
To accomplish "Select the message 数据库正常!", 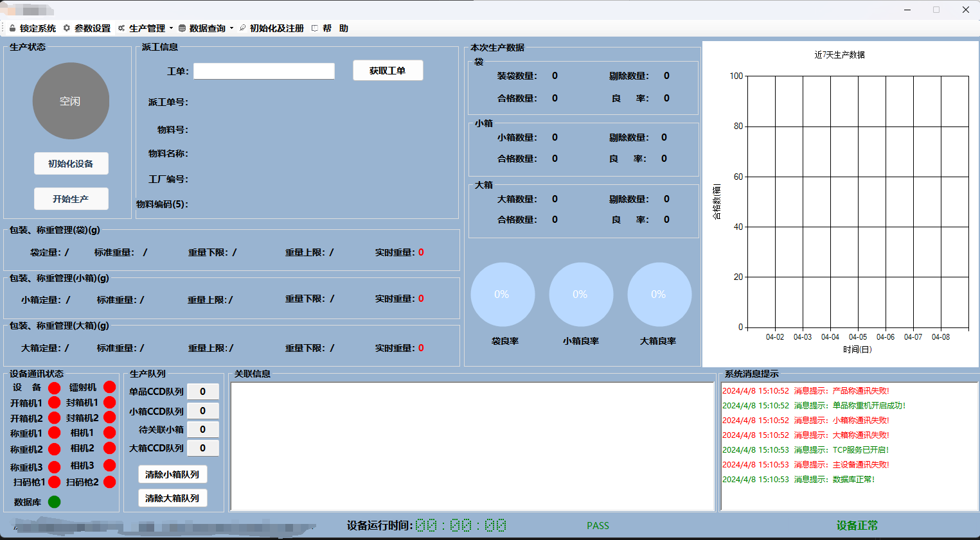I will 798,480.
